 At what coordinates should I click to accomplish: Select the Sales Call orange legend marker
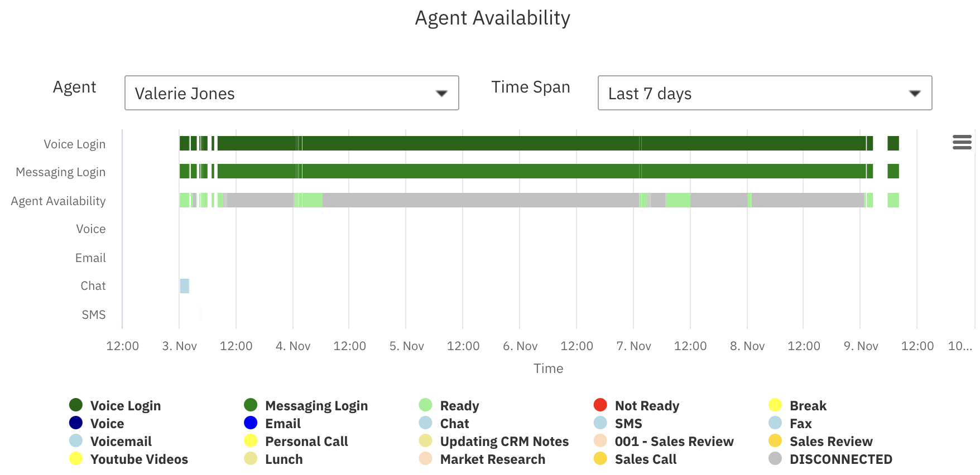pos(600,459)
